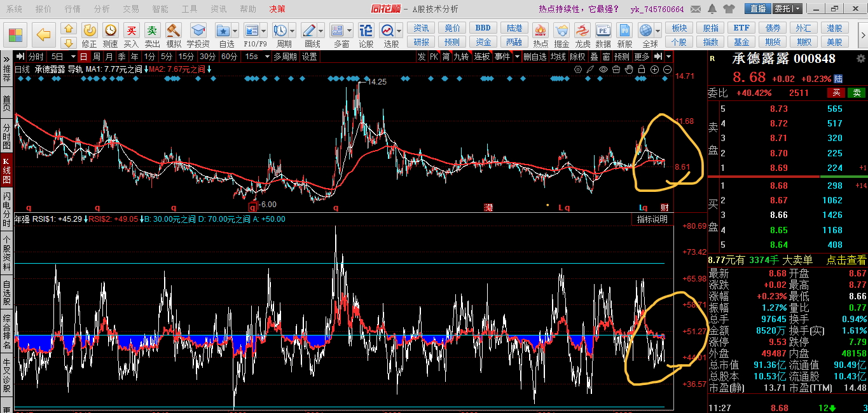This screenshot has height=413, width=868.
Task: Switch chart period to 5分
Action: pyautogui.click(x=167, y=57)
